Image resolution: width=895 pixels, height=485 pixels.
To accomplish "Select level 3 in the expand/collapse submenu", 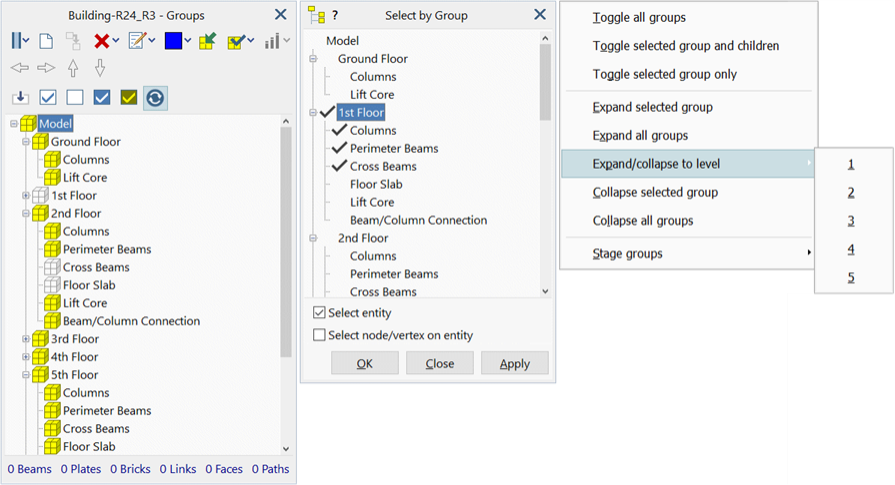I will pyautogui.click(x=851, y=221).
